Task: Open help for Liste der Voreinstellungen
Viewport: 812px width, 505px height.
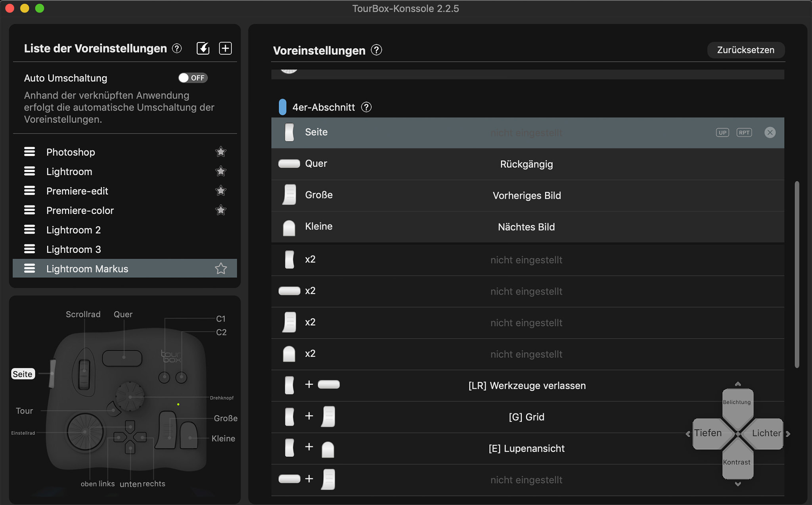Action: pyautogui.click(x=177, y=48)
